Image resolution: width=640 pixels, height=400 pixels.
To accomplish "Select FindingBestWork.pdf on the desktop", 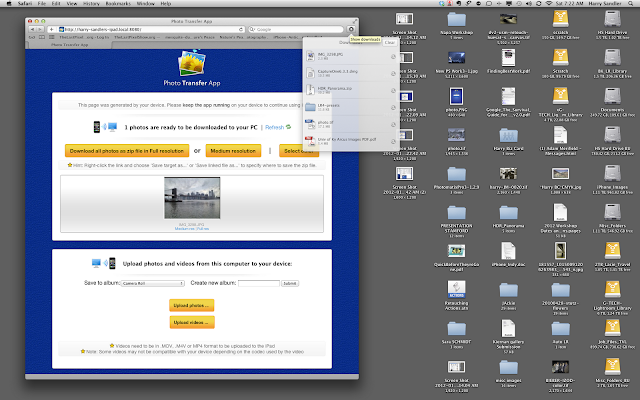I will pyautogui.click(x=508, y=58).
